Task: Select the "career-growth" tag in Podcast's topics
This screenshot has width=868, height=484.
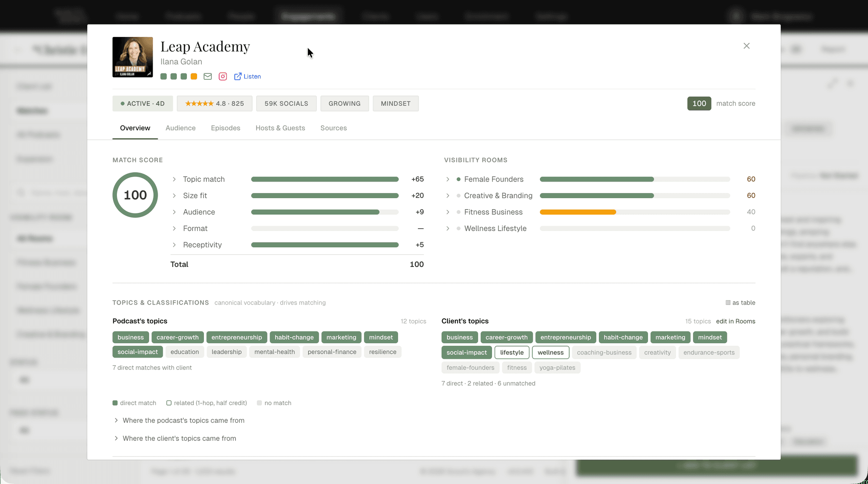Action: click(178, 337)
